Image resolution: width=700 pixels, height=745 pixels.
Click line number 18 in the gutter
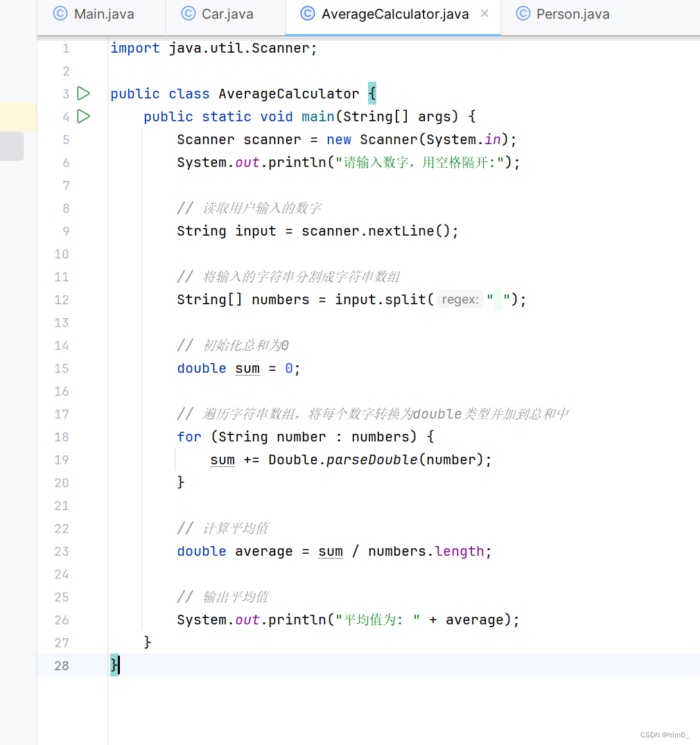(x=61, y=437)
